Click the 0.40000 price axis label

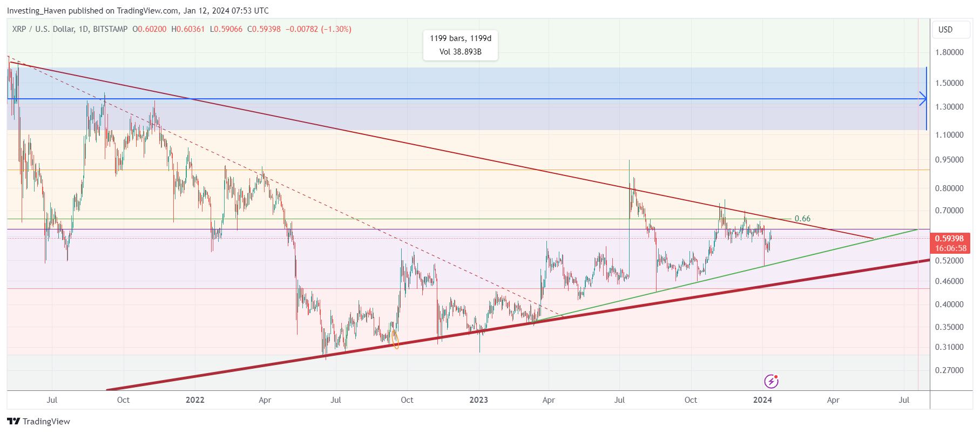tap(949, 305)
